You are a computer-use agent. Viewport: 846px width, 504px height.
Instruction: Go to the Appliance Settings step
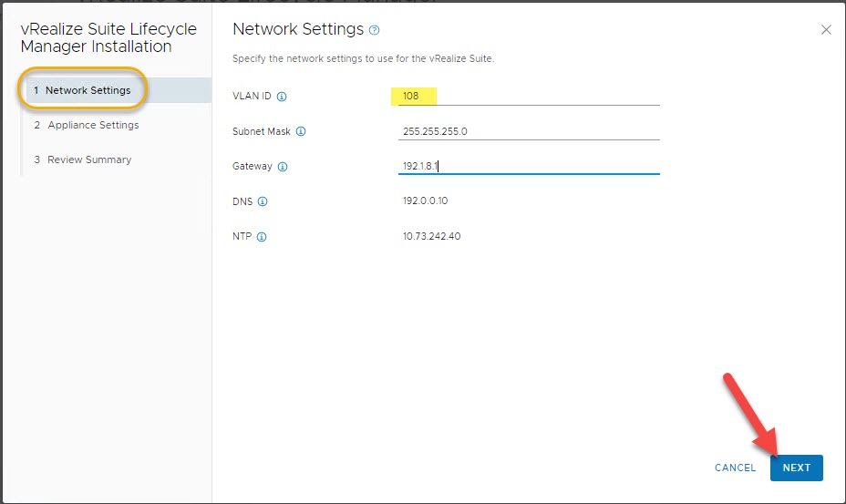click(x=93, y=125)
